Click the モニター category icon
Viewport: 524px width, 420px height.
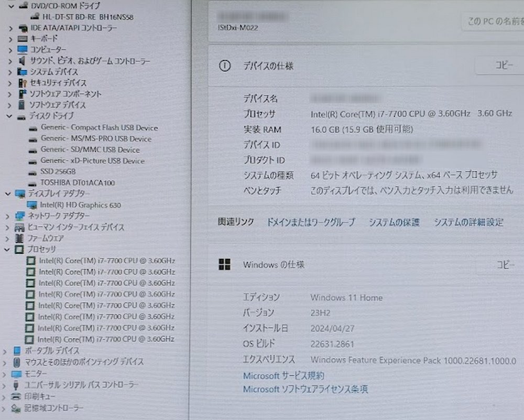click(x=16, y=374)
